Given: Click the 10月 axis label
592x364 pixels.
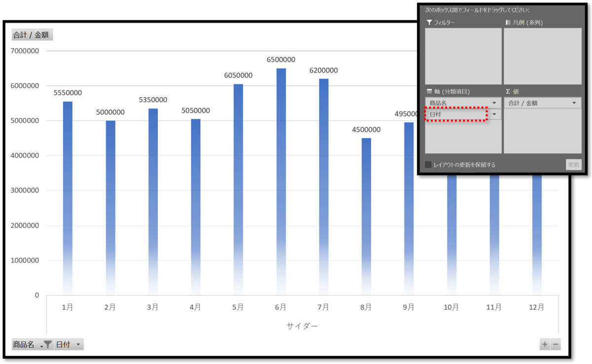Looking at the screenshot, I should pos(451,307).
